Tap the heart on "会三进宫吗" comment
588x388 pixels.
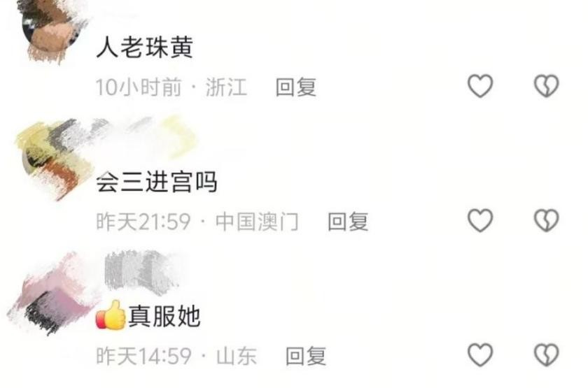[480, 220]
